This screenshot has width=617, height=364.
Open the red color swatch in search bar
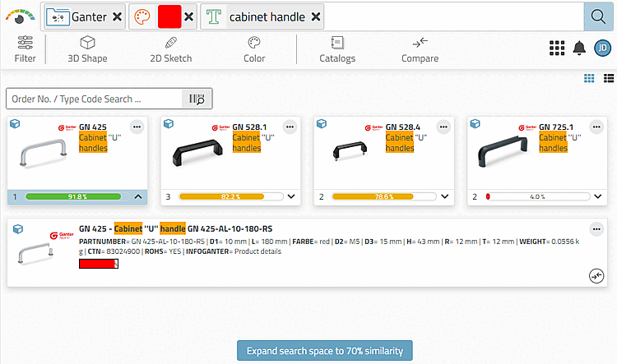tap(169, 17)
